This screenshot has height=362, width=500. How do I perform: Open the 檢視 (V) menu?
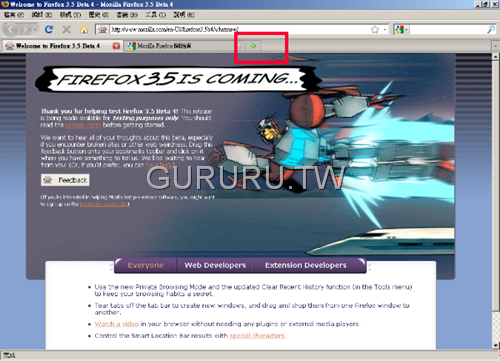[x=70, y=15]
